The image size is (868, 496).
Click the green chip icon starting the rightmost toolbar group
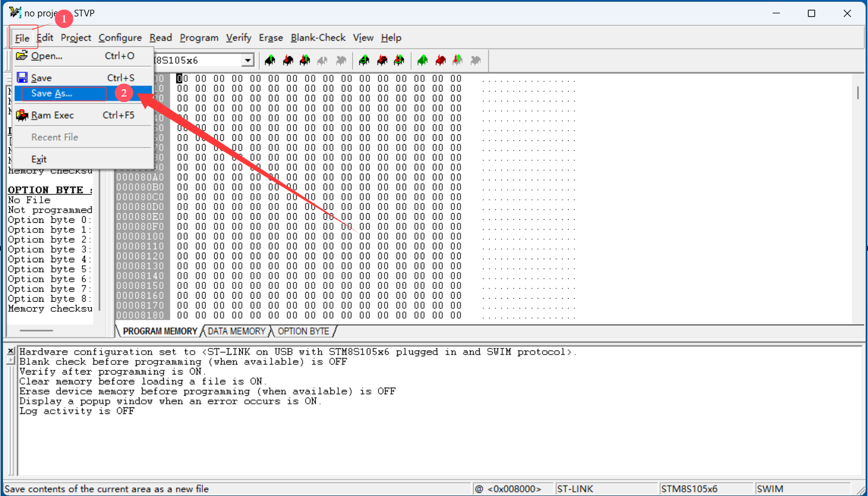[423, 60]
